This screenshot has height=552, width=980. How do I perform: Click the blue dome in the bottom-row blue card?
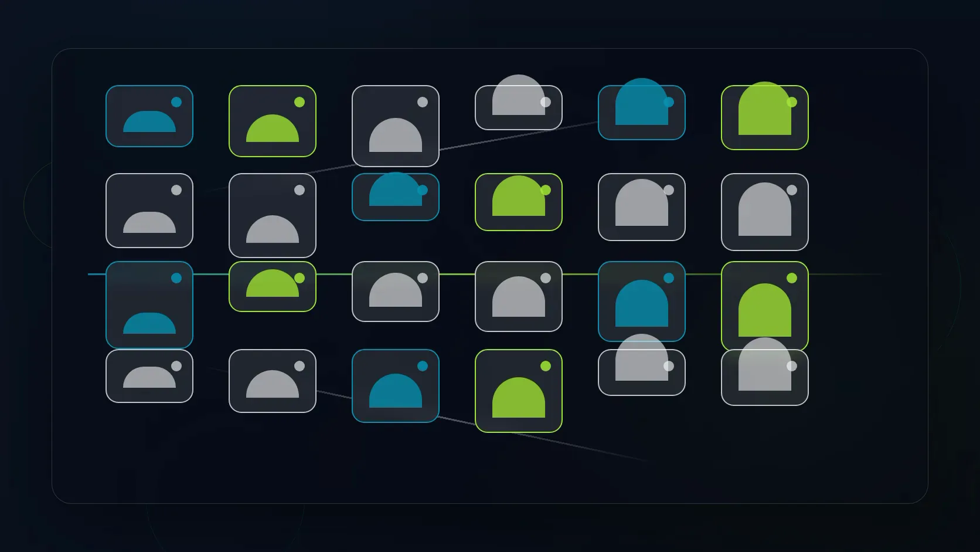coord(396,391)
